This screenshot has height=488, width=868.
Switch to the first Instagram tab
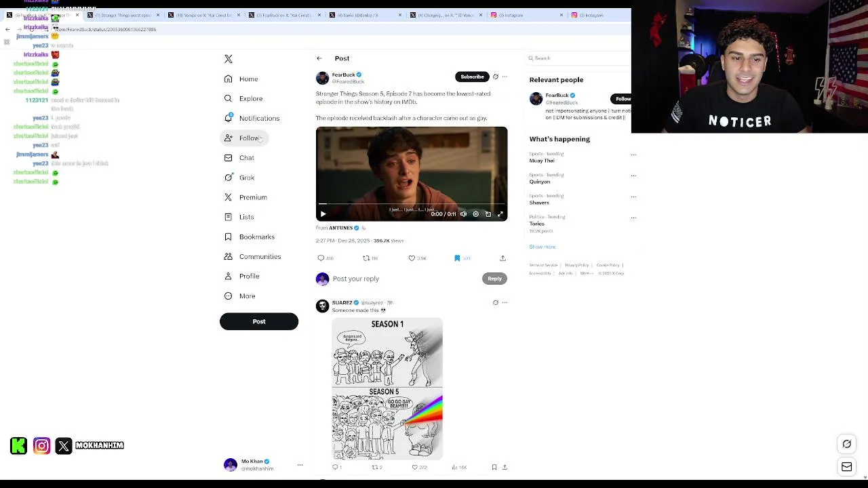(528, 15)
